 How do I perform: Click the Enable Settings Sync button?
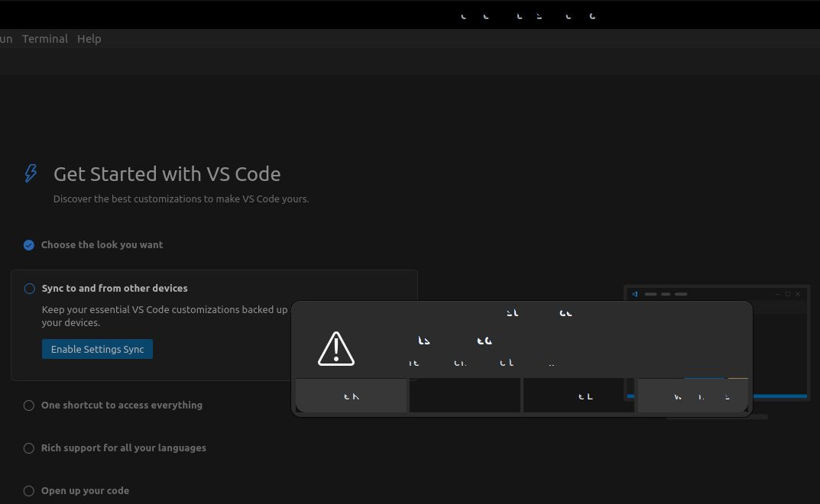point(97,349)
